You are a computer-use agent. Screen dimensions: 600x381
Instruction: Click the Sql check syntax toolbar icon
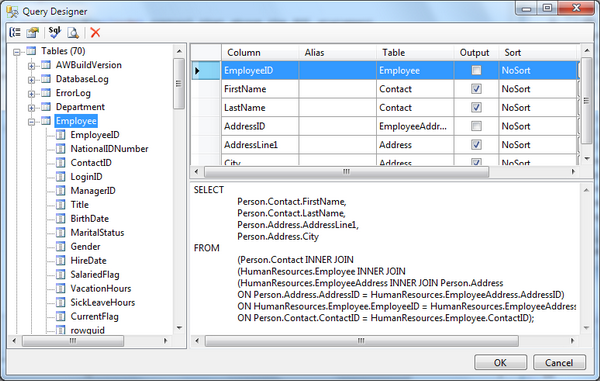pos(55,32)
